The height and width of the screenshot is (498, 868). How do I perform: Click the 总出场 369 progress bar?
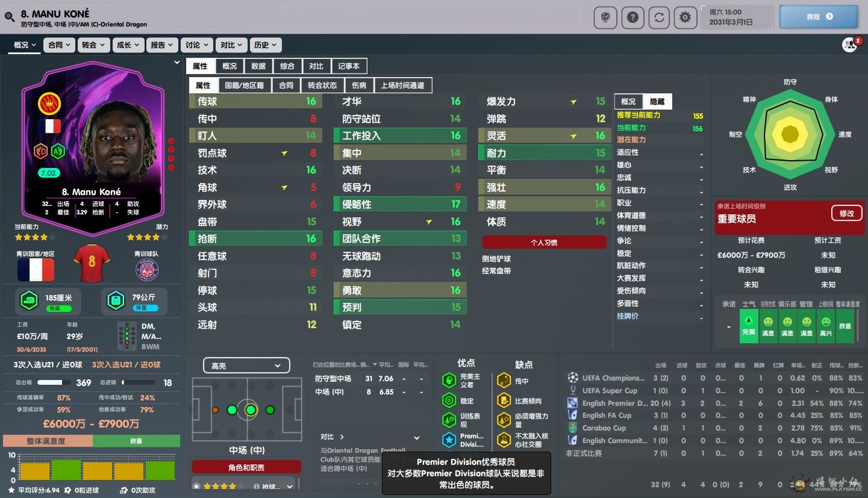click(x=54, y=382)
